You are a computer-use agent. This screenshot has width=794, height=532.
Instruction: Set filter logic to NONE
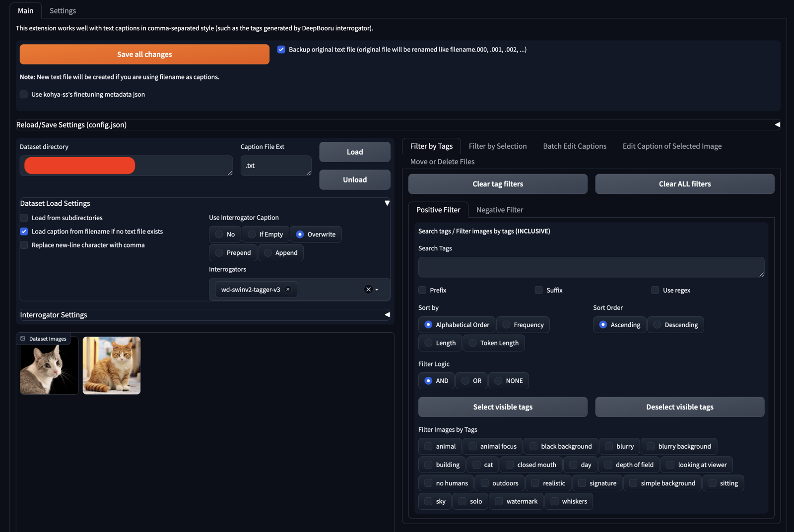pos(509,381)
